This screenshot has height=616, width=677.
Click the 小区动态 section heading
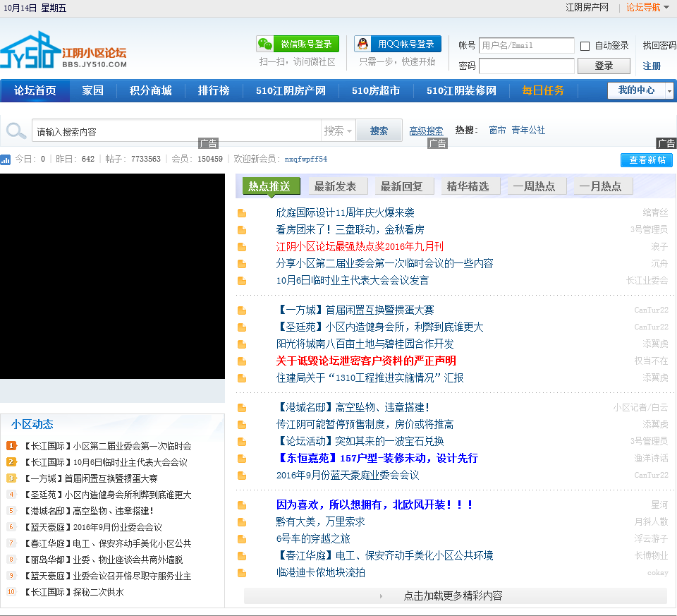(32, 424)
